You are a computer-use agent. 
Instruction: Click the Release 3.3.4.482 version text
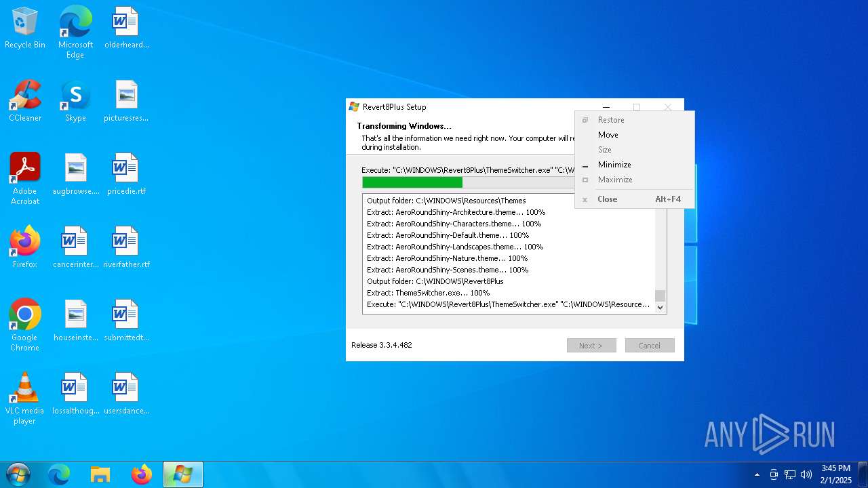tap(382, 346)
